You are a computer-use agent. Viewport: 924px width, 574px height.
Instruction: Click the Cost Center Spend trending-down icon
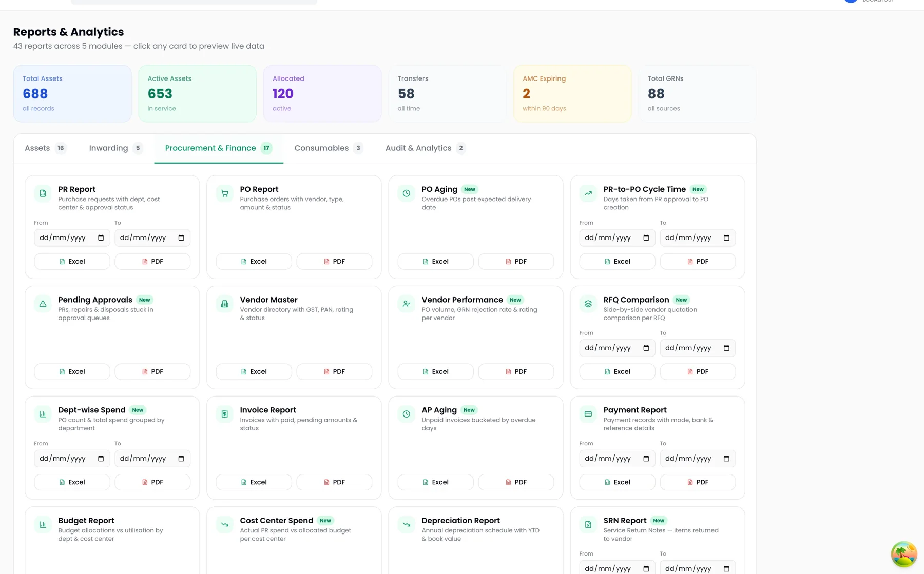point(224,524)
